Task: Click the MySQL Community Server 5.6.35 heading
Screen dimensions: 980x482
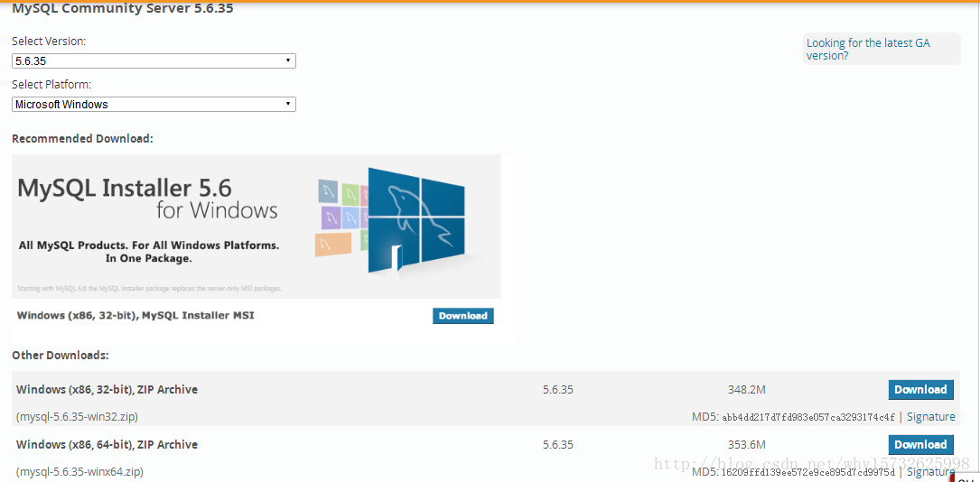Action: (x=123, y=9)
